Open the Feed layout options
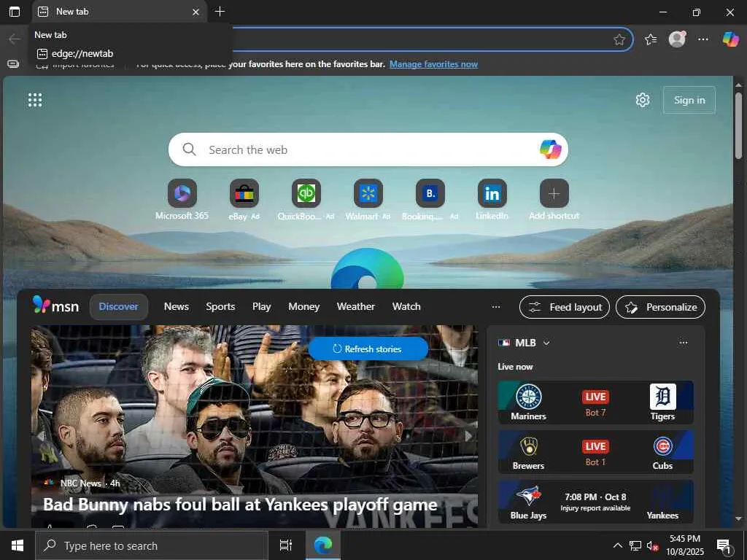This screenshot has height=560, width=747. [x=565, y=307]
